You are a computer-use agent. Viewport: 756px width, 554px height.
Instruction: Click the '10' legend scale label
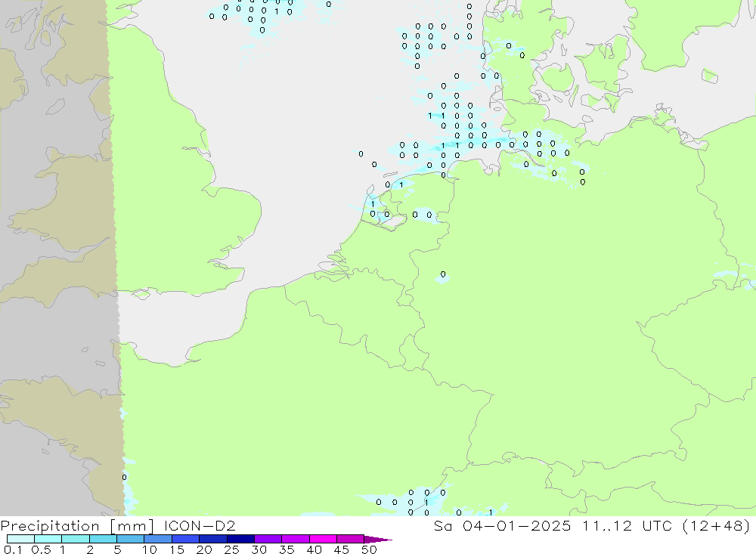pyautogui.click(x=150, y=549)
